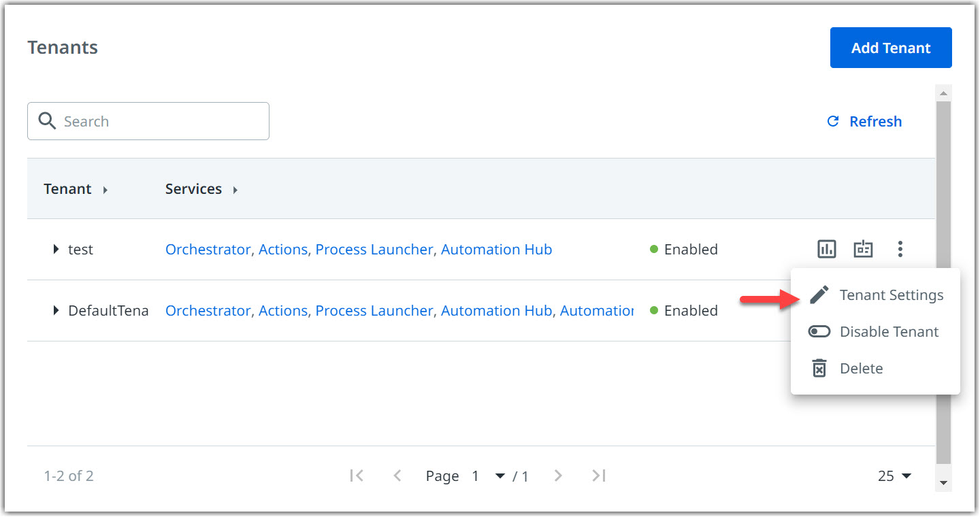This screenshot has width=980, height=517.
Task: Open Process Launcher link in DefaultTenant row
Action: (374, 310)
